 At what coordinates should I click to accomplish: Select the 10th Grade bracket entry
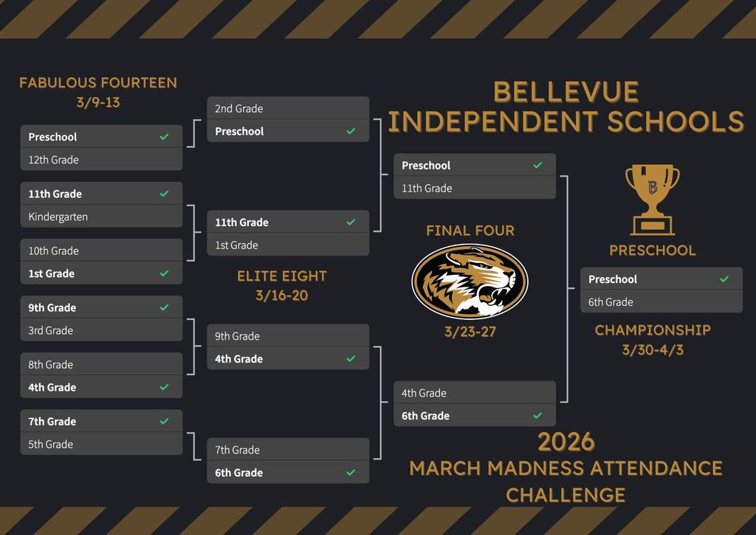coord(101,251)
